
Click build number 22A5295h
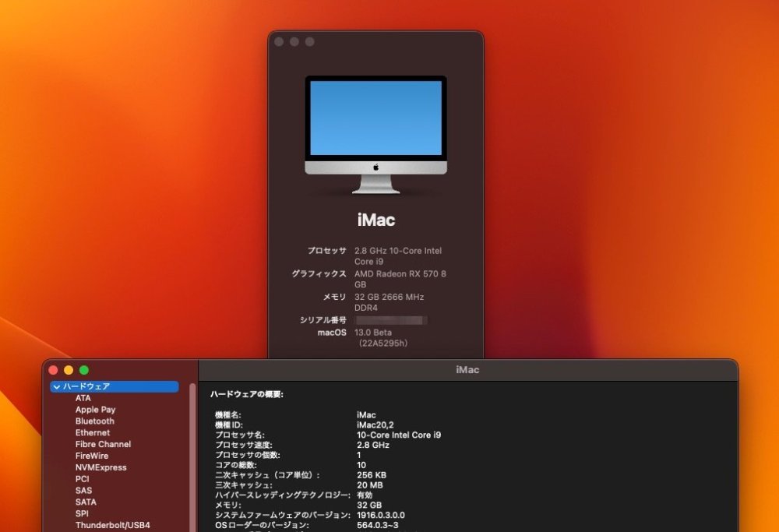pos(382,344)
